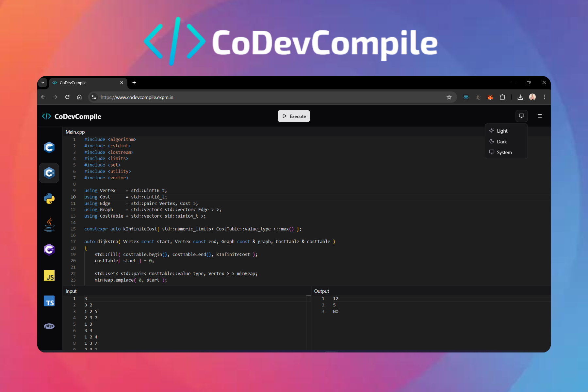Expand the browser tab search dropdown
The height and width of the screenshot is (392, 588).
(x=43, y=83)
